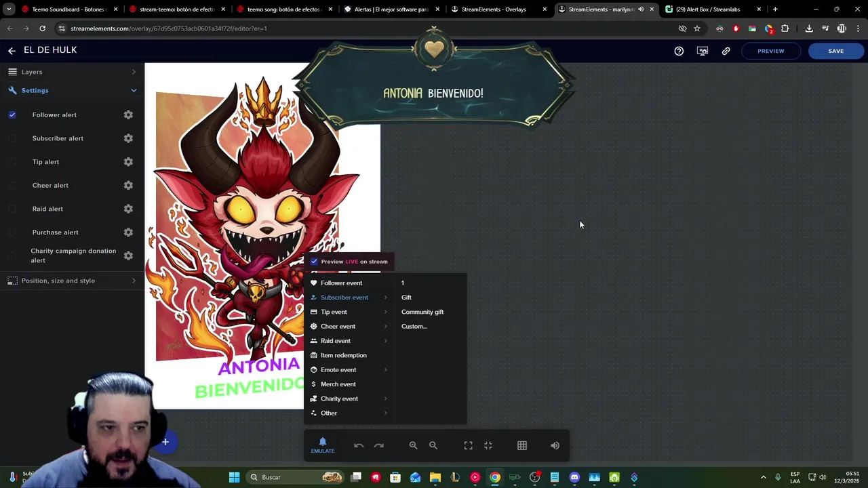Open the browser downloads icon
The height and width of the screenshot is (488, 868).
809,28
